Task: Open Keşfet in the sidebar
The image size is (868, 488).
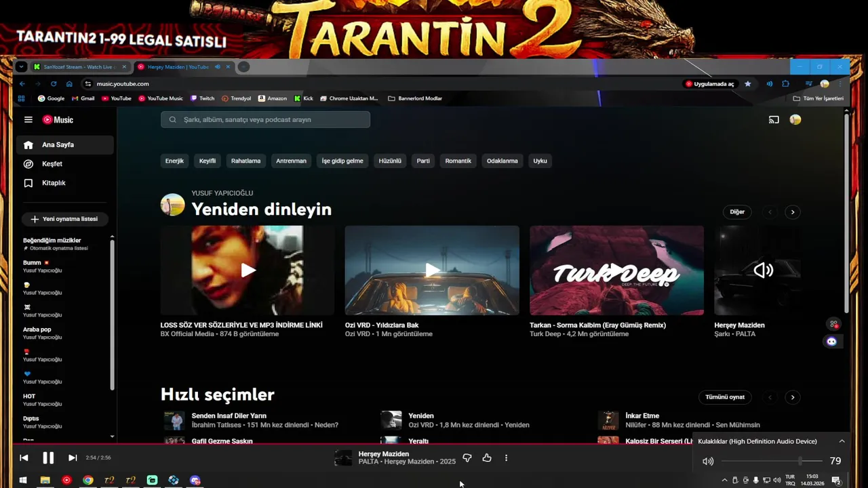Action: 65,163
